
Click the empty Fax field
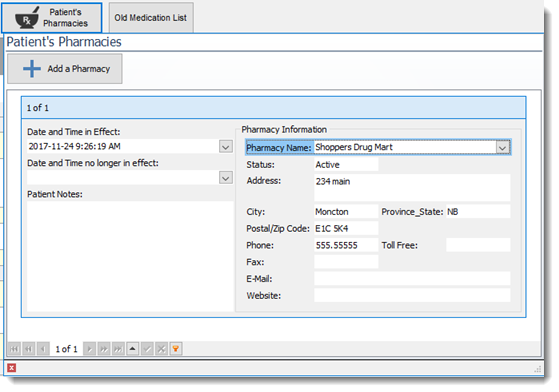(x=346, y=262)
